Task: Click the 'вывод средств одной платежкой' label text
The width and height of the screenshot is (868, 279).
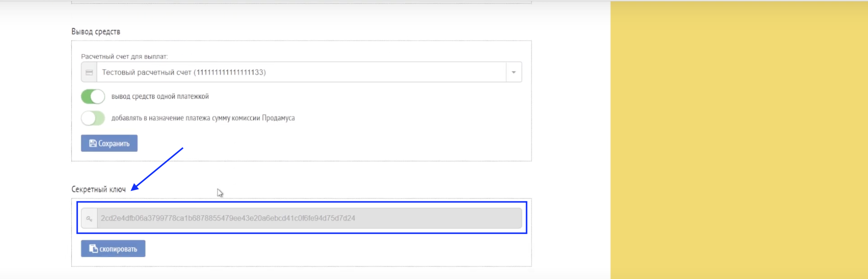Action: (160, 97)
